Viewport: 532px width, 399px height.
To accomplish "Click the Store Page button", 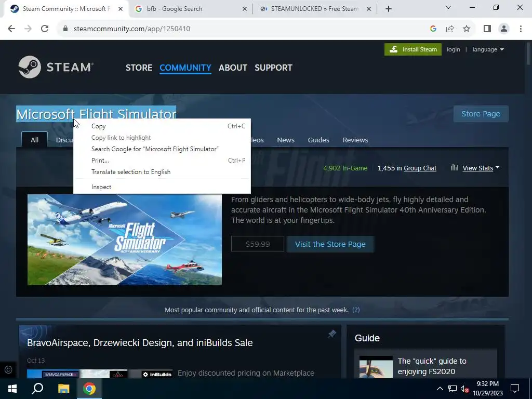I will coord(481,114).
